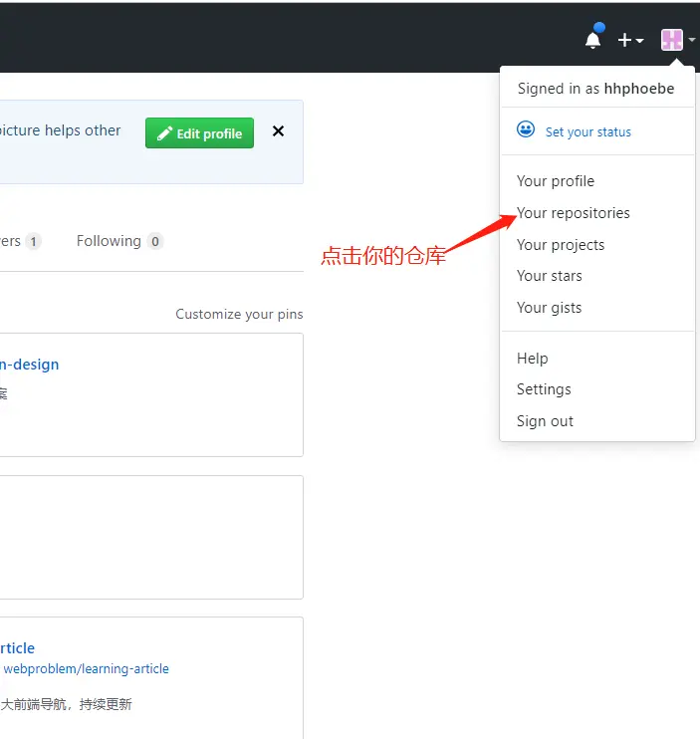Click the 'picture helps other' banner text
This screenshot has height=739, width=700.
[61, 130]
